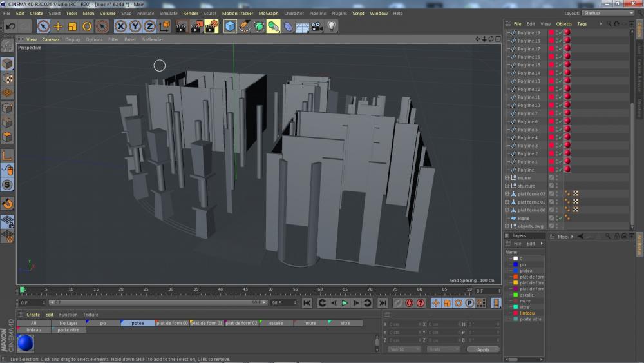
Task: Add a Cube primitive object
Action: pyautogui.click(x=231, y=26)
